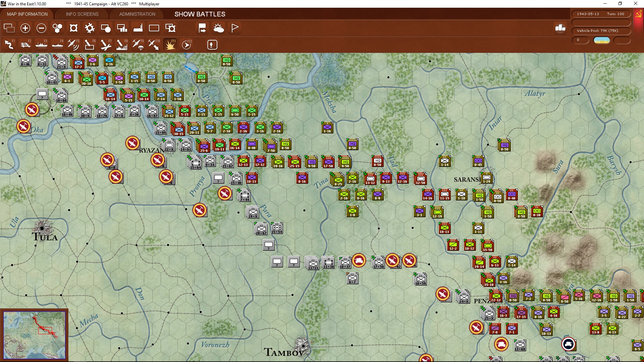This screenshot has height=362, width=644.
Task: Click the weather condition color indicator
Action: [601, 40]
